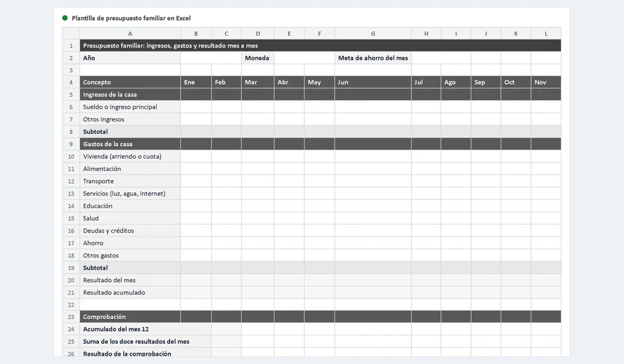Click the empty value cell next to 'Moneda'

(304, 58)
